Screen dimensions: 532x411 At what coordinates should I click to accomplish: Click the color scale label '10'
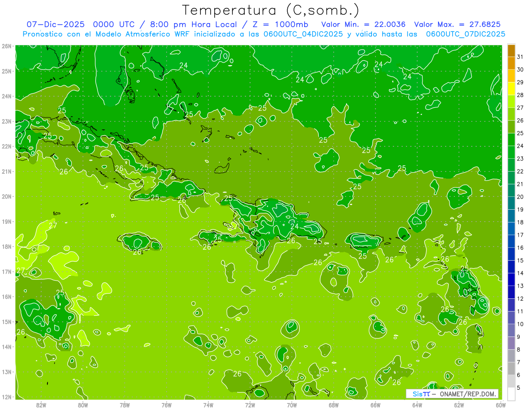coord(520,324)
